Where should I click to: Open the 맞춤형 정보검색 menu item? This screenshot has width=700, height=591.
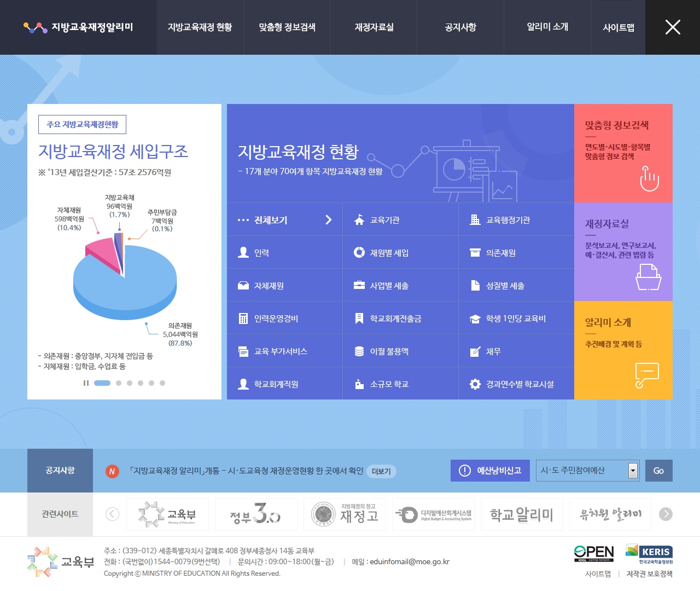tap(287, 27)
